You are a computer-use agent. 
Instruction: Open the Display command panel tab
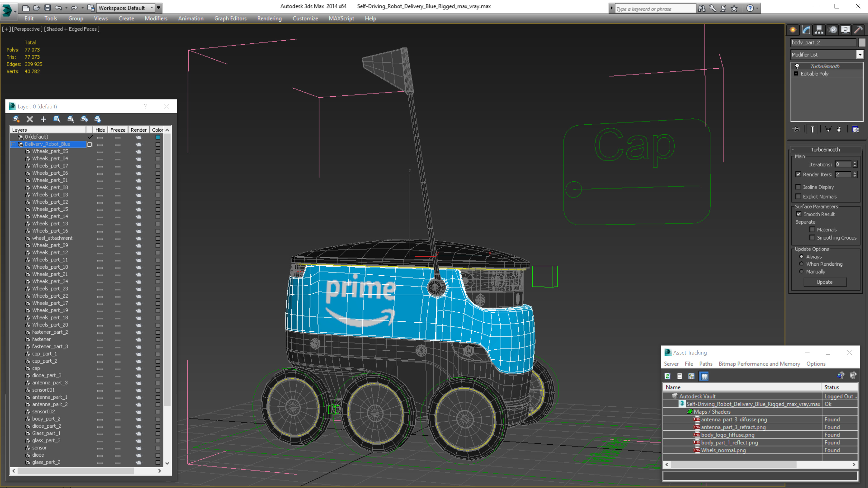tap(845, 30)
